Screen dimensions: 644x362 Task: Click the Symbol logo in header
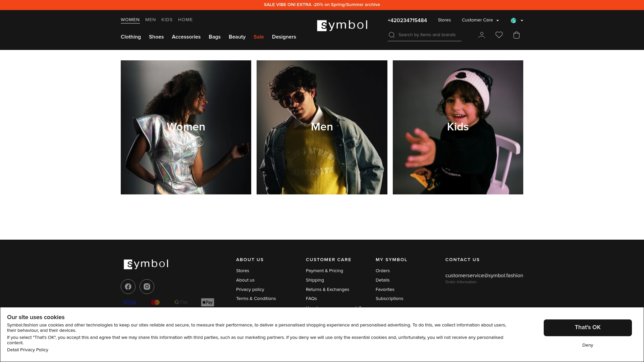[x=342, y=25]
